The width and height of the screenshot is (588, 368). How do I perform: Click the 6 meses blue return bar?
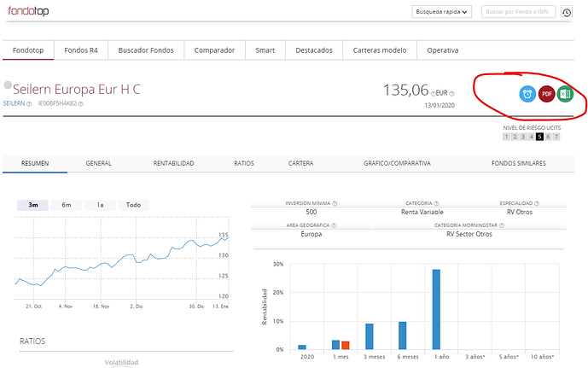pyautogui.click(x=402, y=336)
